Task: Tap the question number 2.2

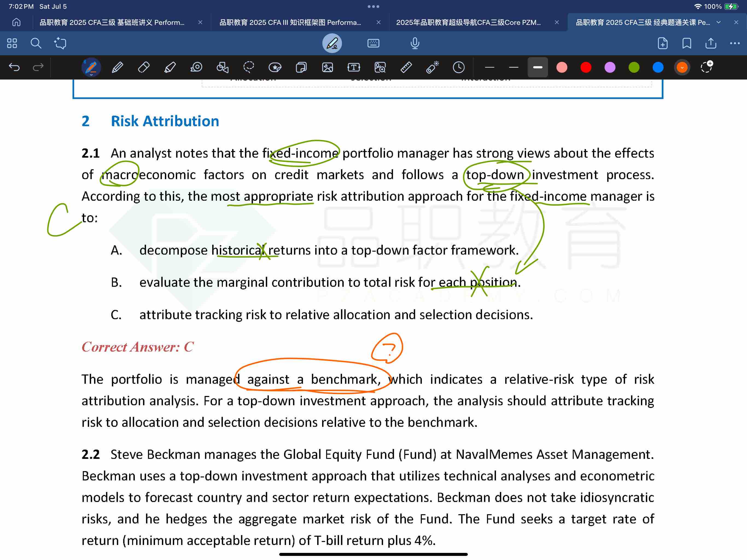Action: 91,455
